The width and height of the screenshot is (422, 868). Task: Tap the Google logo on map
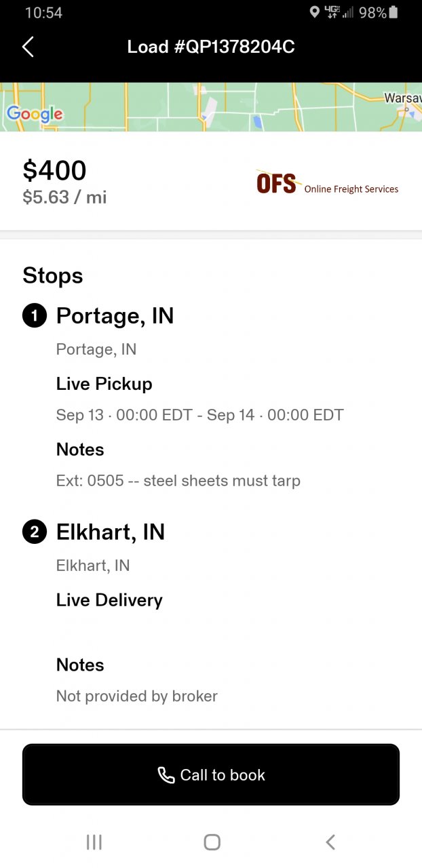click(x=35, y=114)
